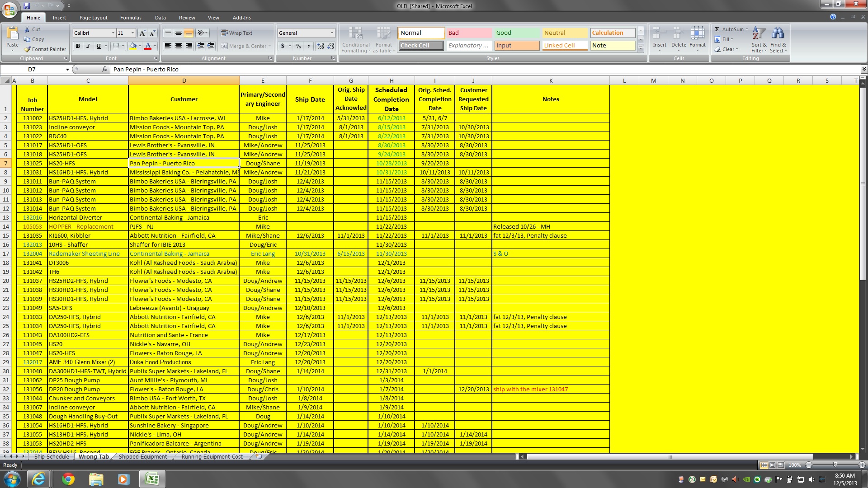The image size is (868, 488).
Task: Open Google Chrome from the taskbar
Action: pos(68,479)
